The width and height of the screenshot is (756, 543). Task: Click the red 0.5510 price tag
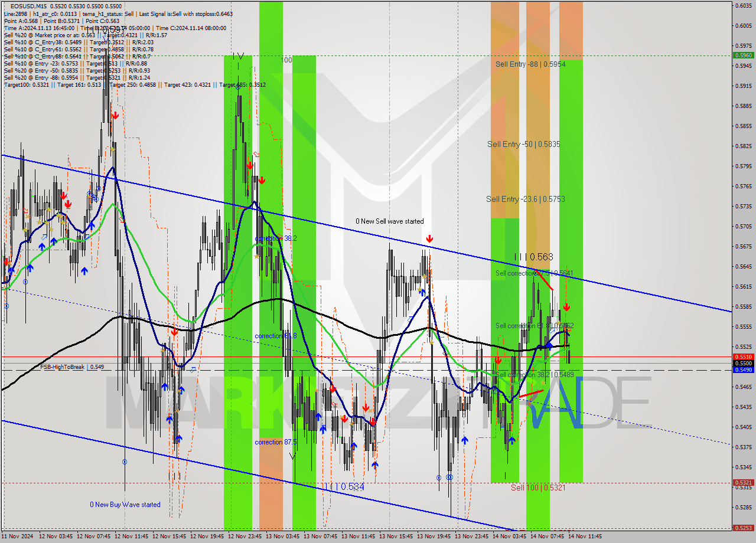click(x=743, y=356)
